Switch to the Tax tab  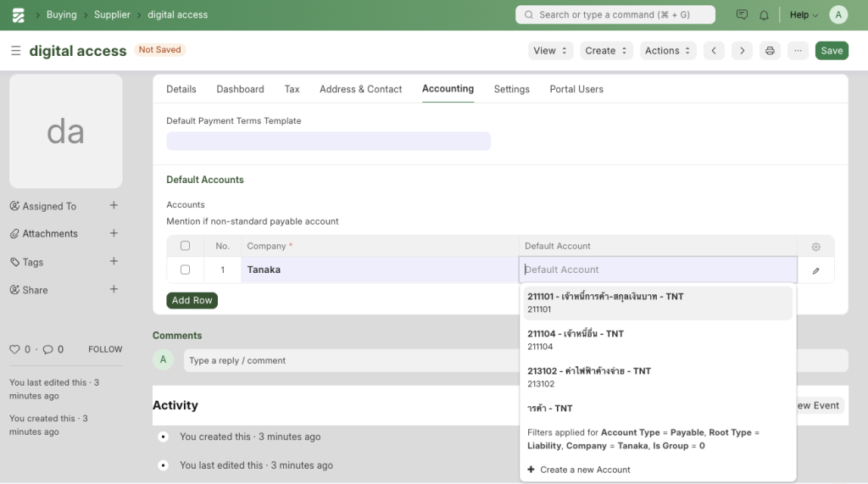pyautogui.click(x=292, y=89)
